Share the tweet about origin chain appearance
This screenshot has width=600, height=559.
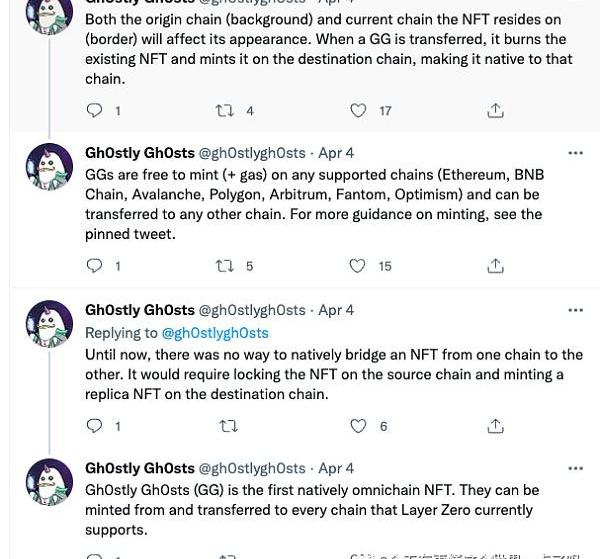495,111
